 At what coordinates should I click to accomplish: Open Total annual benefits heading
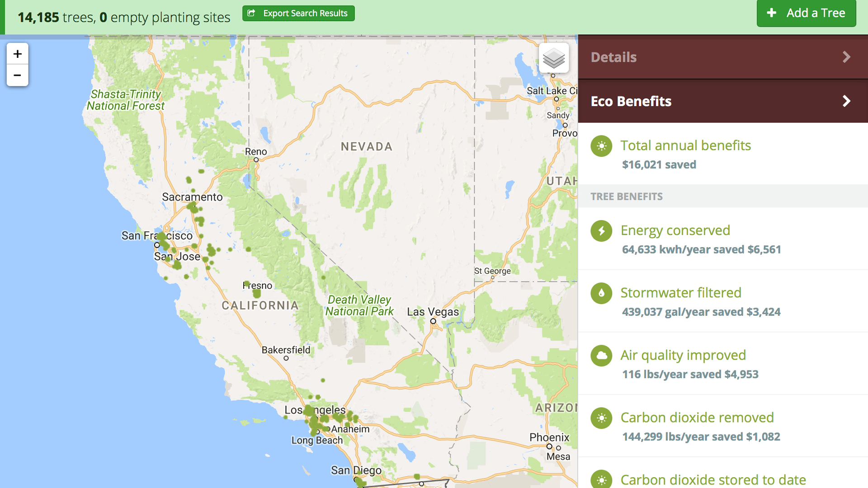click(685, 145)
